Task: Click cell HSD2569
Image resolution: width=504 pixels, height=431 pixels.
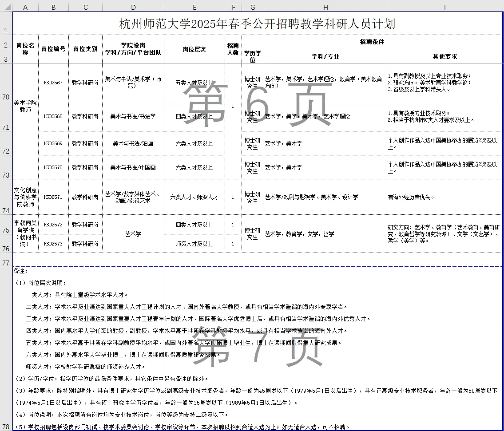Action: pyautogui.click(x=53, y=143)
